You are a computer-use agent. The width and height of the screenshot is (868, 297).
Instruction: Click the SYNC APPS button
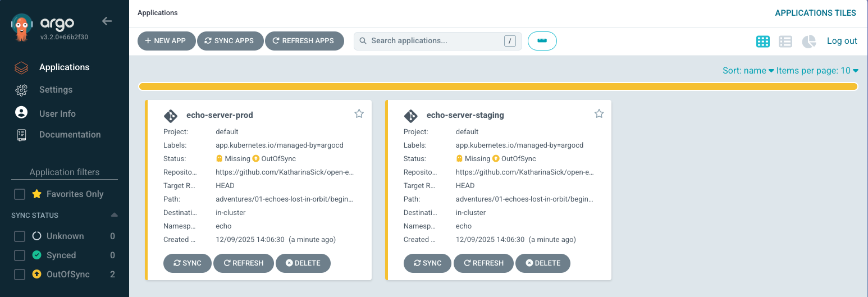[x=230, y=41]
